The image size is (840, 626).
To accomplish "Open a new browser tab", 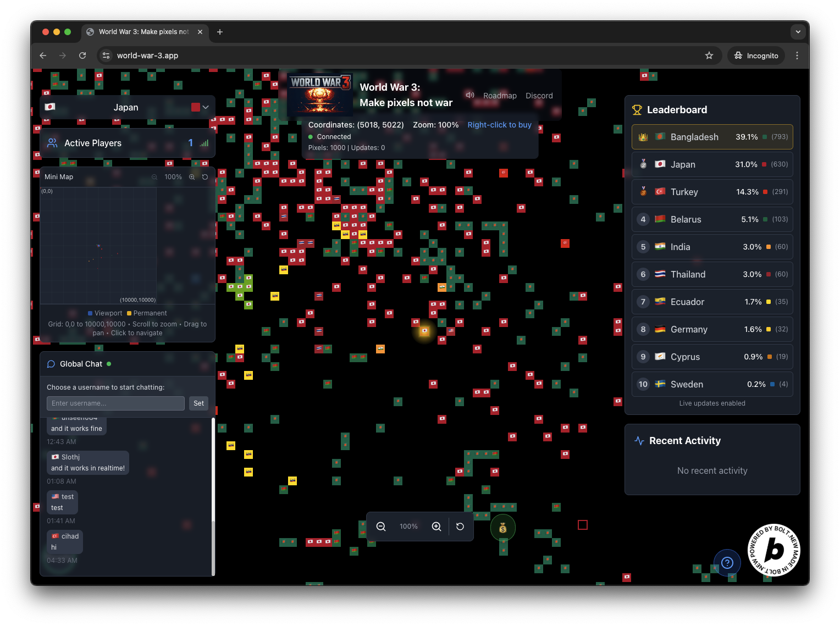I will pyautogui.click(x=220, y=32).
